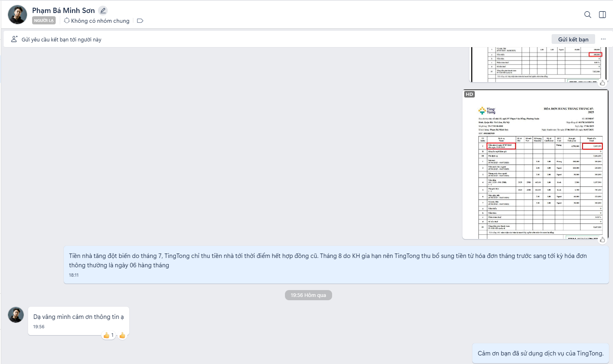Click the edit nickname pencil icon

[103, 11]
